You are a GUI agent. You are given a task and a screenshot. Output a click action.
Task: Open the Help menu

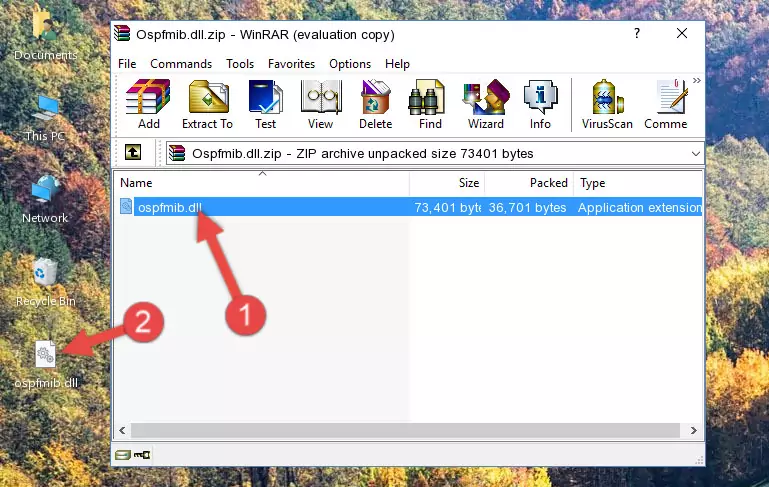tap(397, 64)
